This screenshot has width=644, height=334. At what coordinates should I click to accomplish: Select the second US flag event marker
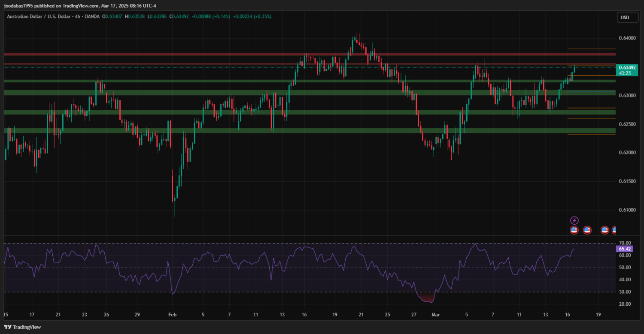587,230
